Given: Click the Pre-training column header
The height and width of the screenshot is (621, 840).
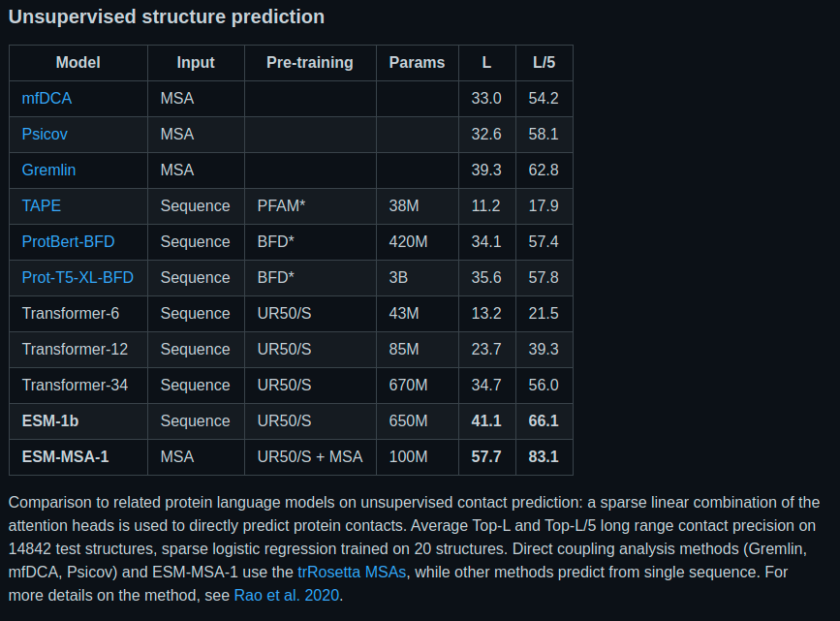Looking at the screenshot, I should tap(310, 63).
